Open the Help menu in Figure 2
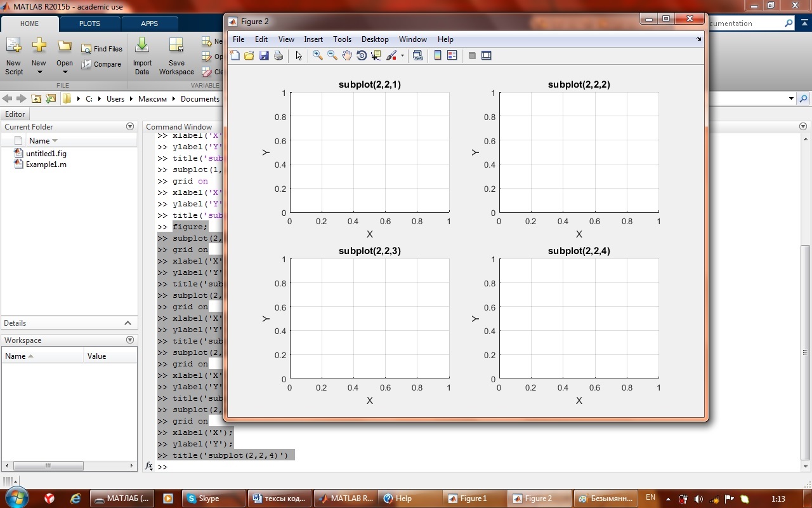 click(x=445, y=39)
